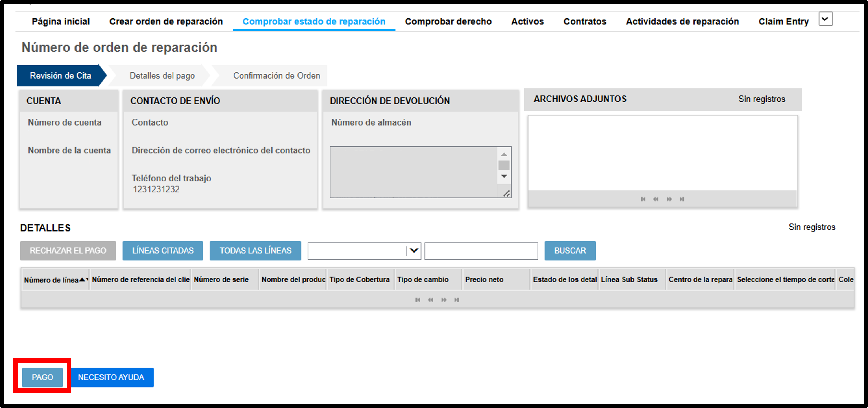Click the Nombre del producto column header
Screen dimensions: 868x408
click(x=293, y=280)
